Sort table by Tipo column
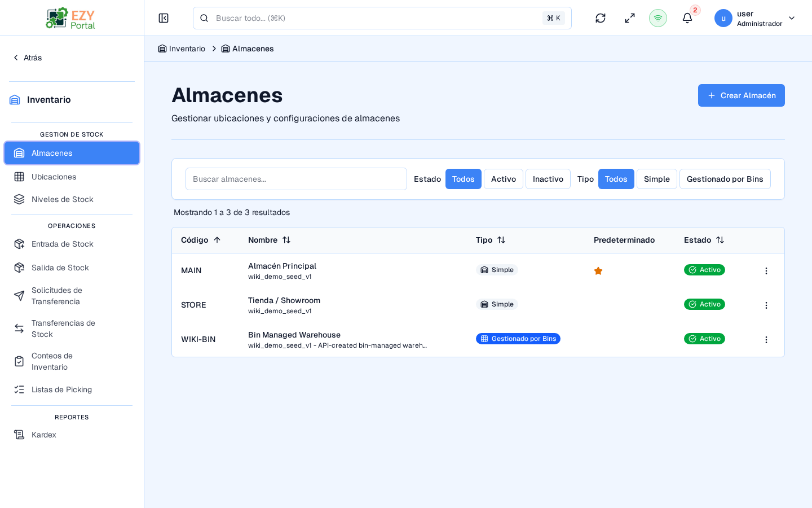 click(x=491, y=240)
